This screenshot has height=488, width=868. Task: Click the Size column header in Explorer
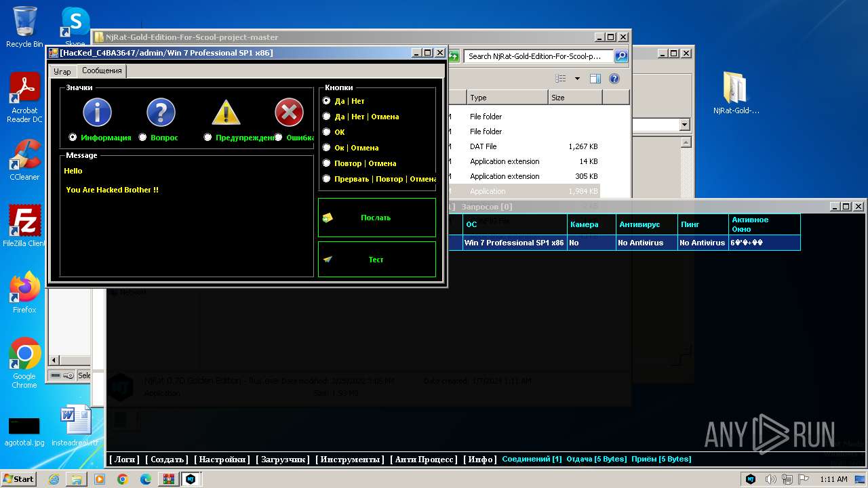(575, 98)
